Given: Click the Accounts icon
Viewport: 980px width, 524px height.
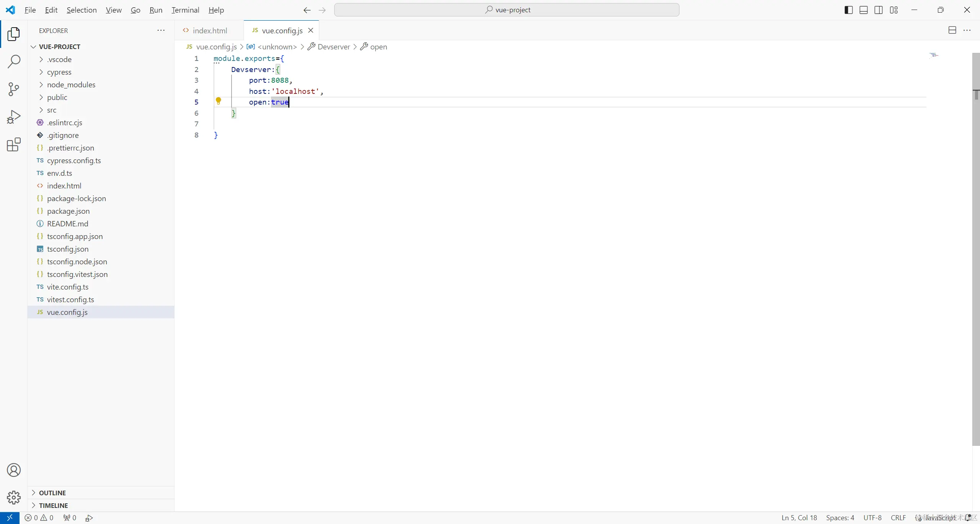Looking at the screenshot, I should point(14,470).
